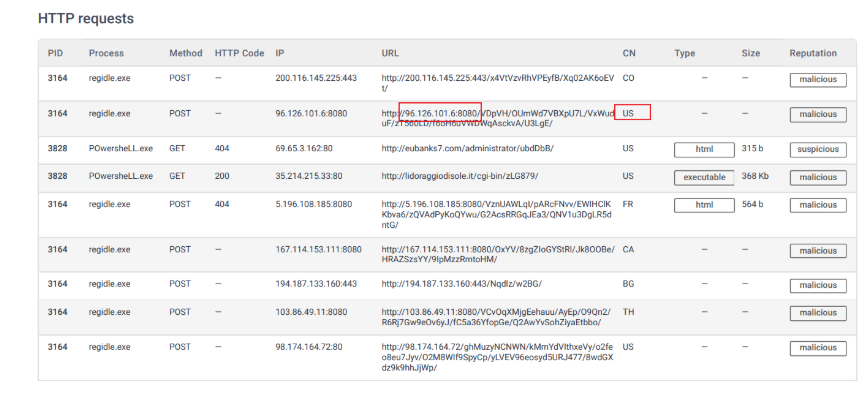This screenshot has width=868, height=408.
Task: Click the executable type badge
Action: (x=703, y=177)
